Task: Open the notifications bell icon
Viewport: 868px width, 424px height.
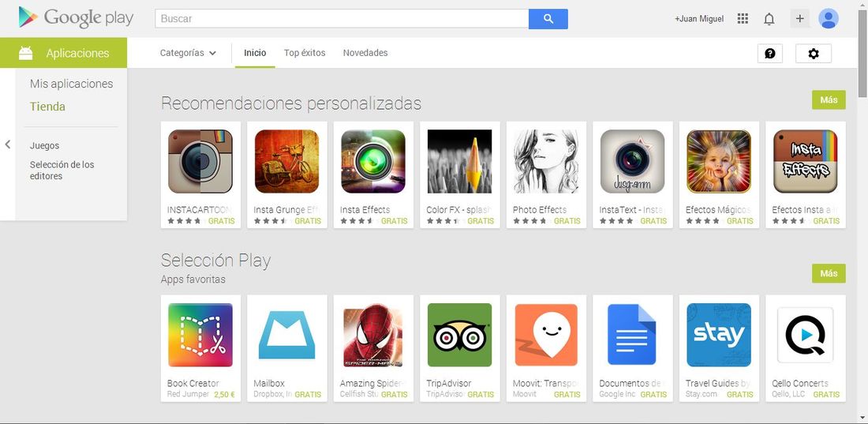Action: pyautogui.click(x=769, y=19)
